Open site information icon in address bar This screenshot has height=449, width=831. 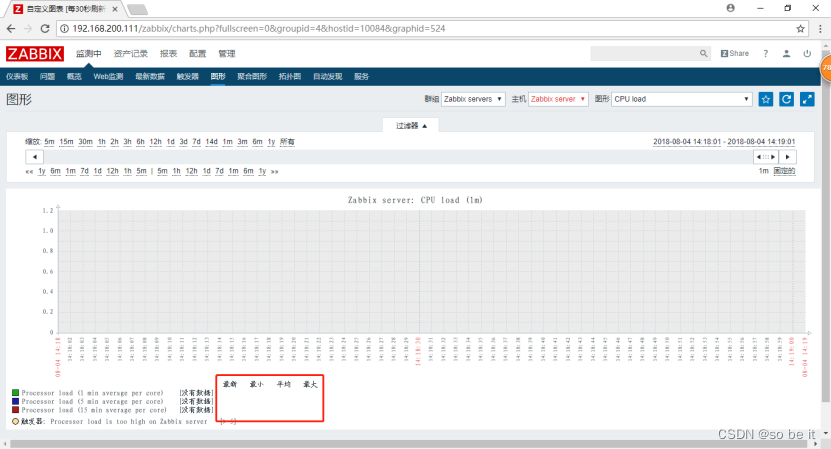[64, 29]
